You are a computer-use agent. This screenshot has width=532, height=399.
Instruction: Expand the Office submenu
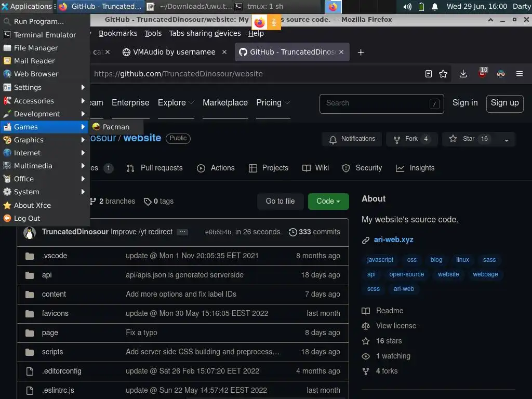coord(45,179)
